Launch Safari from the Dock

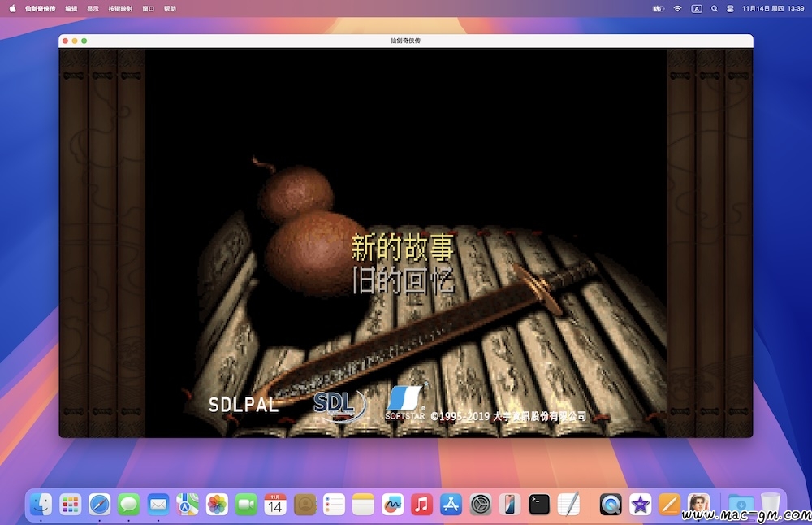(x=99, y=504)
